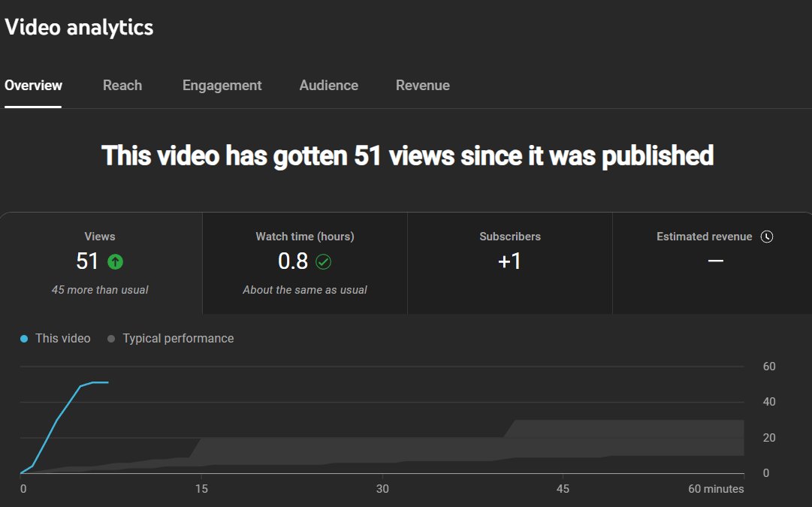Click the 45 more than usual text

[100, 290]
